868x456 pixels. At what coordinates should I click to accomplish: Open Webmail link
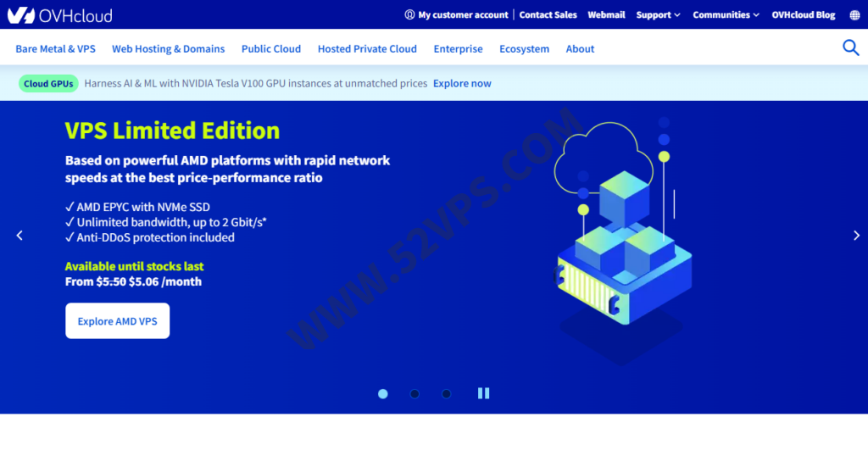pos(606,15)
